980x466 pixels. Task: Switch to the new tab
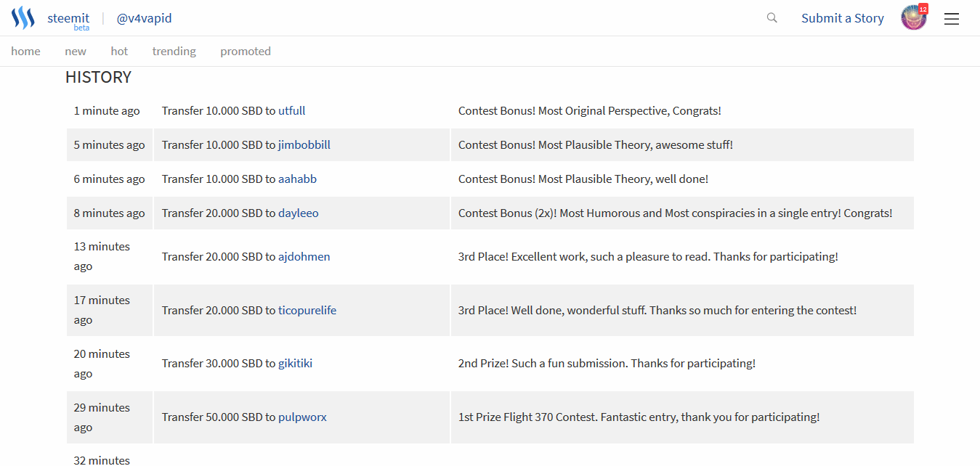point(76,52)
